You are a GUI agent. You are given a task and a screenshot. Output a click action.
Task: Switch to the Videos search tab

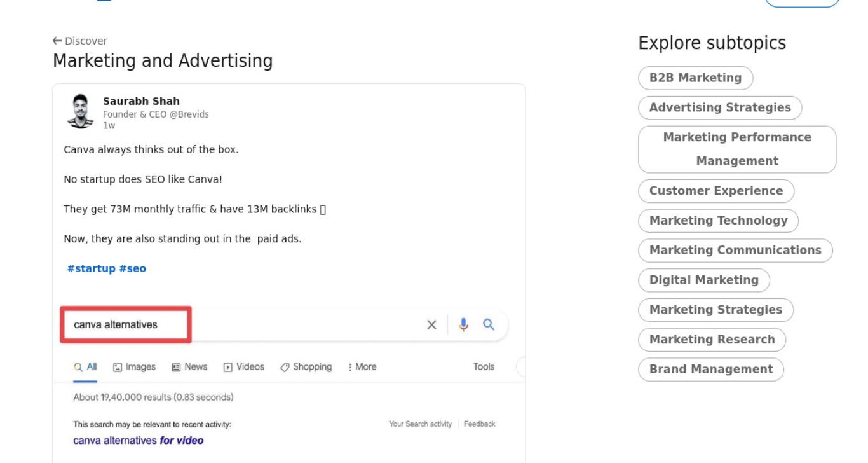coord(243,367)
